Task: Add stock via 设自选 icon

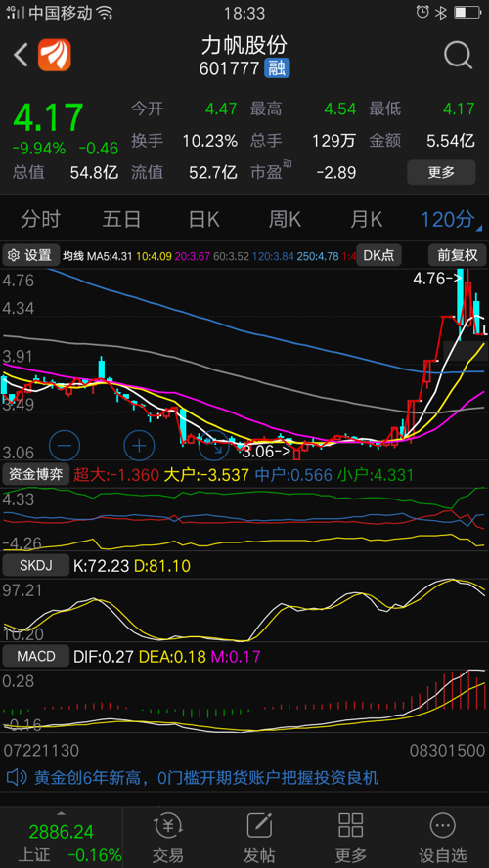Action: point(442,838)
